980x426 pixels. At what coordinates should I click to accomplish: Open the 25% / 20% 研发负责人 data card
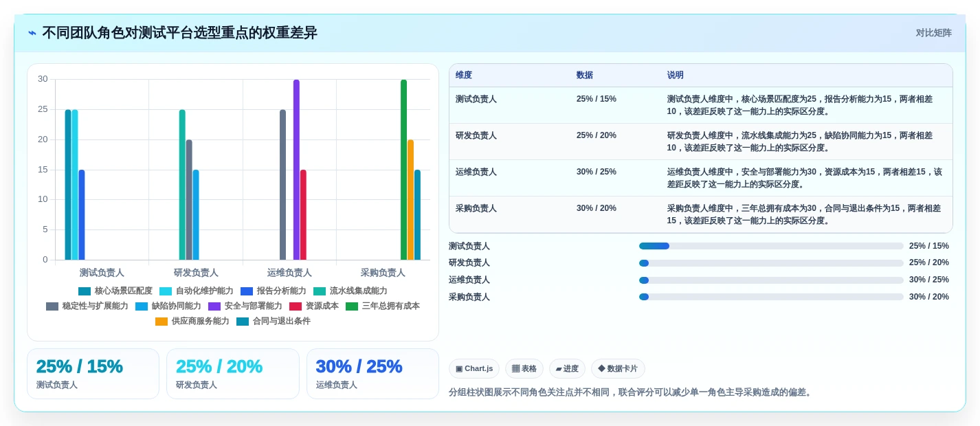point(233,374)
